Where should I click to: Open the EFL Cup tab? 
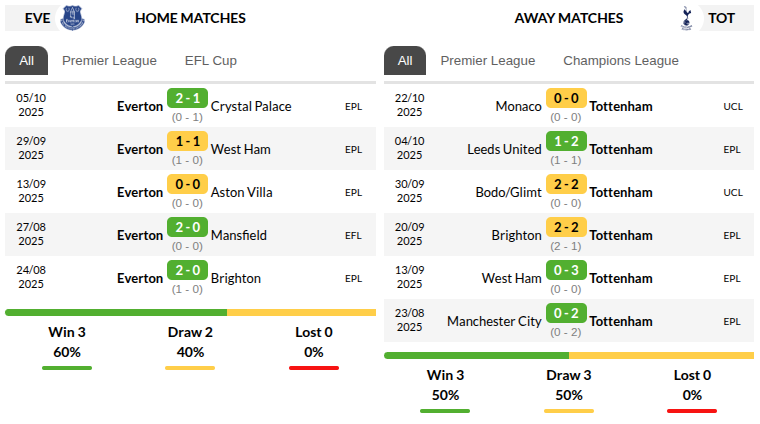coord(210,60)
